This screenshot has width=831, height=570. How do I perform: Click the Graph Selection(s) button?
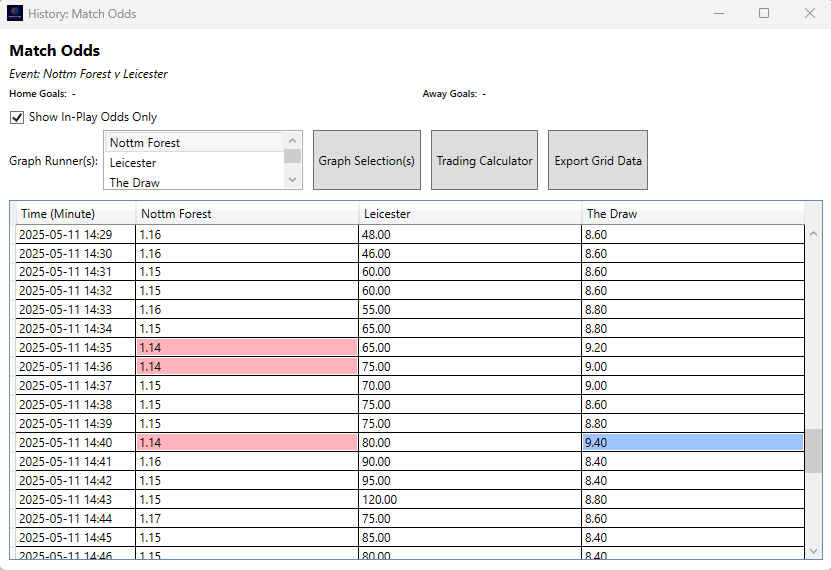pos(367,160)
